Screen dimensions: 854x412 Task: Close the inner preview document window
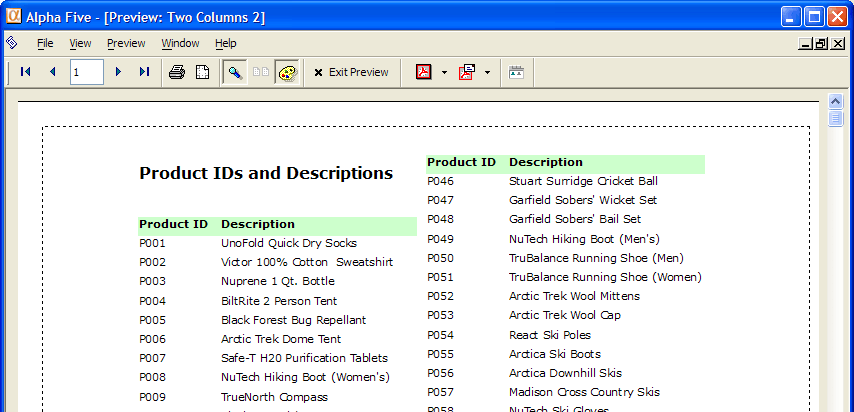(838, 44)
